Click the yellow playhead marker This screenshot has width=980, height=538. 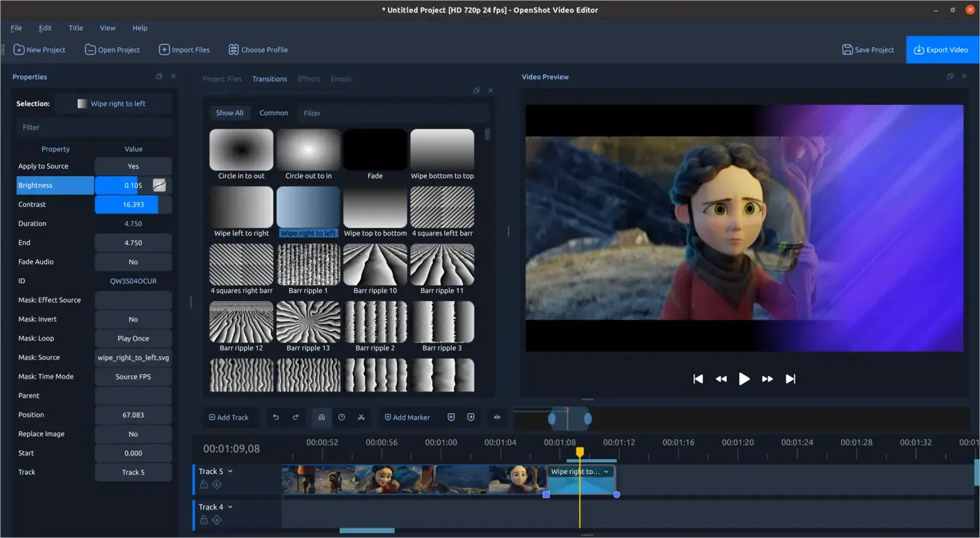[580, 452]
